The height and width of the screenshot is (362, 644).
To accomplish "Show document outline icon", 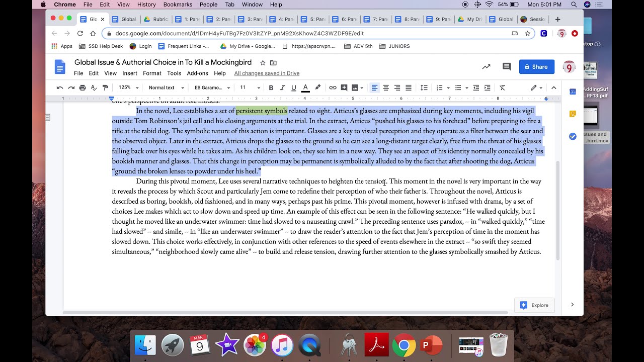I will (x=48, y=118).
